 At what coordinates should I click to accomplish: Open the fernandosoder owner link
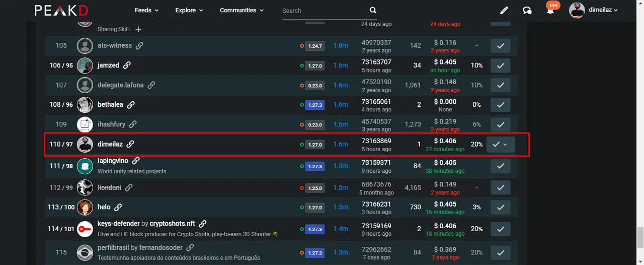tap(161, 248)
